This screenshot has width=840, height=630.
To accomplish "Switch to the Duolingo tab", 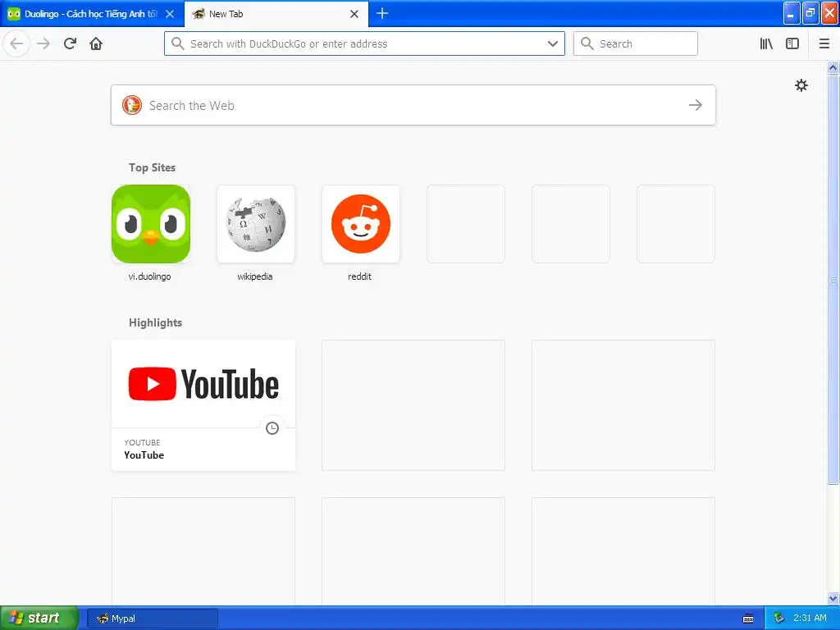I will pyautogui.click(x=92, y=14).
